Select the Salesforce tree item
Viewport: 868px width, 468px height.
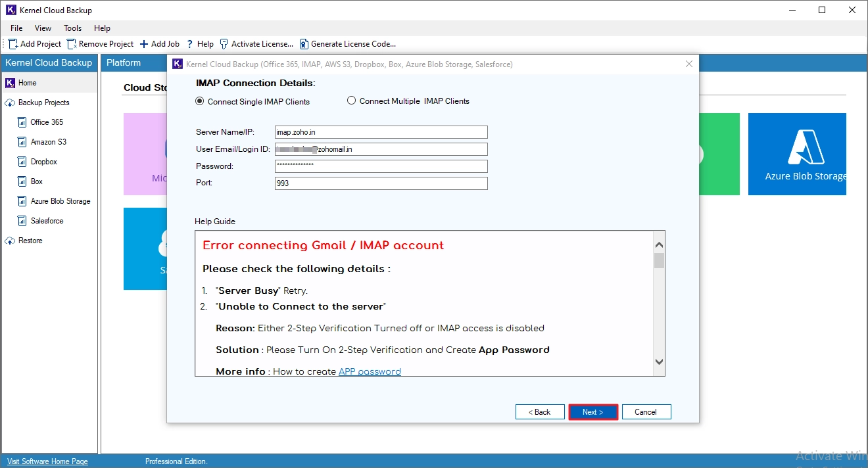click(47, 221)
